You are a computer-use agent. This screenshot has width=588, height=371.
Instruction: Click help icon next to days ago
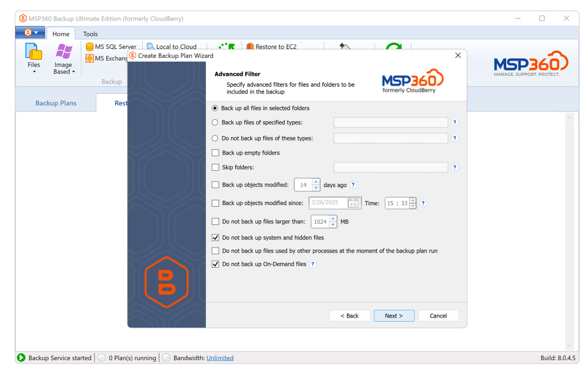(x=353, y=185)
